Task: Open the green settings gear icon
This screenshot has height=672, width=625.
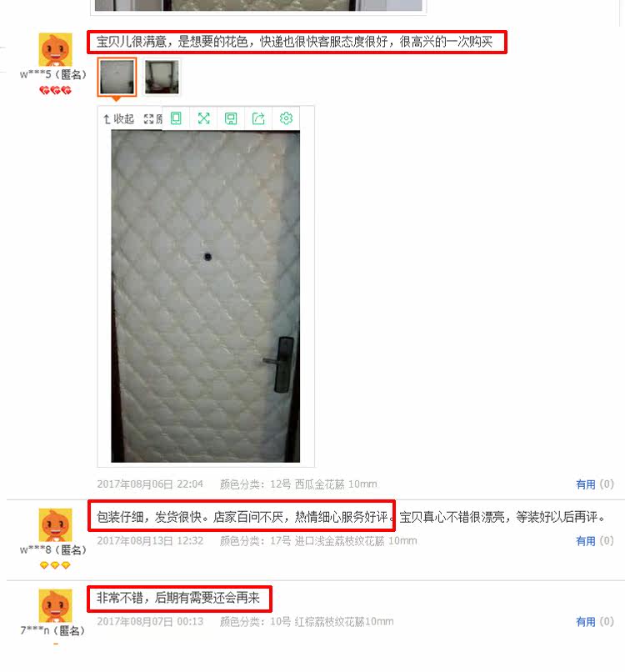Action: click(x=286, y=118)
